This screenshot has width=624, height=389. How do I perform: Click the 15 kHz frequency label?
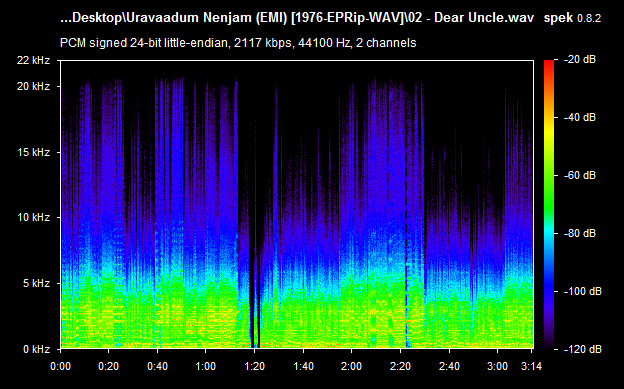pyautogui.click(x=33, y=152)
